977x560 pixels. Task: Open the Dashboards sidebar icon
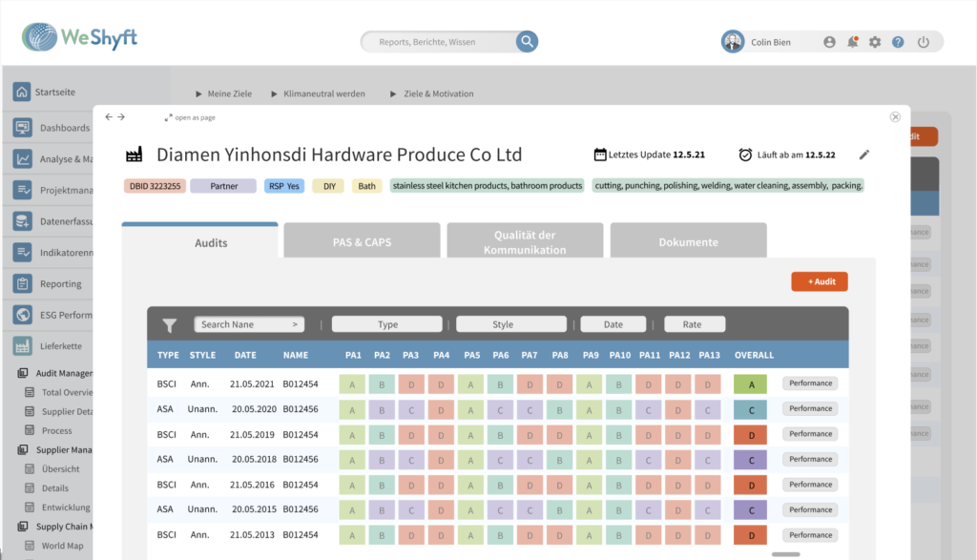click(23, 128)
